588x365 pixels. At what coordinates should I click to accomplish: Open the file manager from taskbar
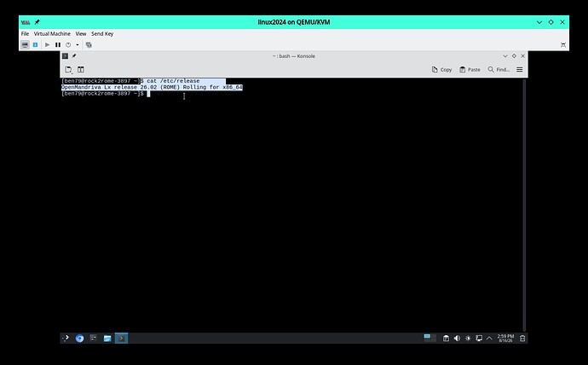tap(107, 339)
